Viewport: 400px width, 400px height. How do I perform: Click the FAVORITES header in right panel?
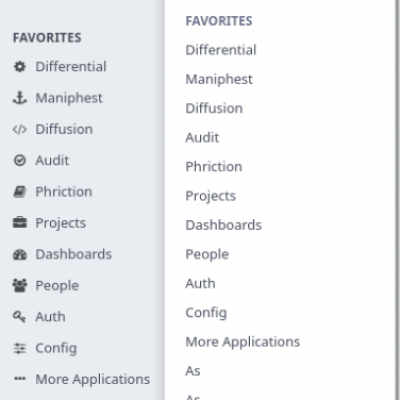[x=219, y=21]
